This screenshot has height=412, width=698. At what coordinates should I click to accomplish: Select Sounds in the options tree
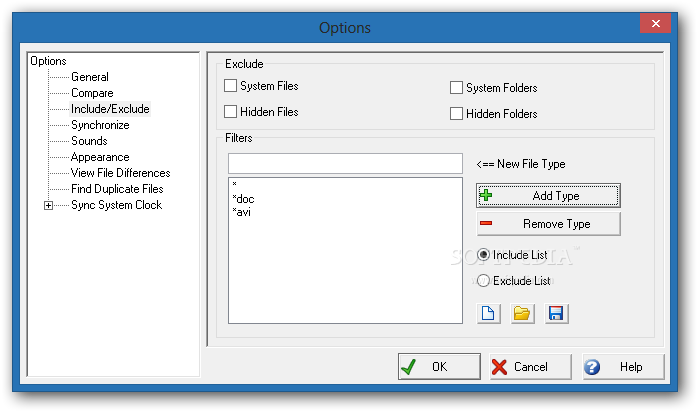[x=89, y=141]
